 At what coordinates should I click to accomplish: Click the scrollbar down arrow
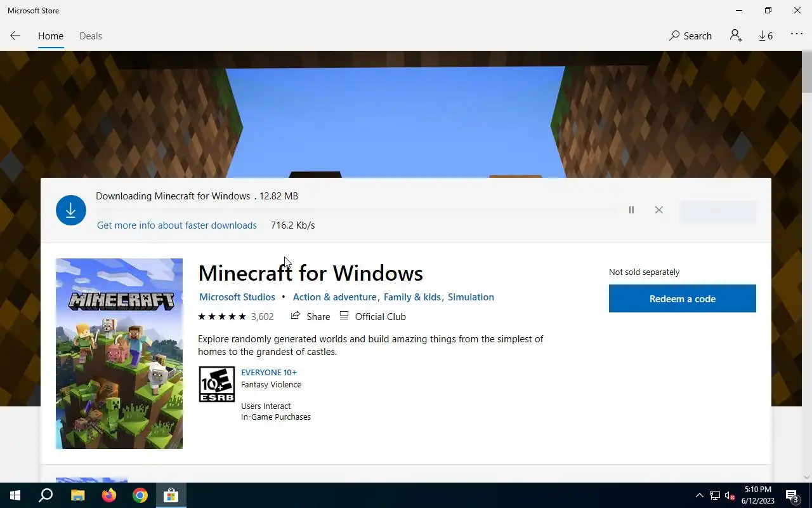coord(807,478)
